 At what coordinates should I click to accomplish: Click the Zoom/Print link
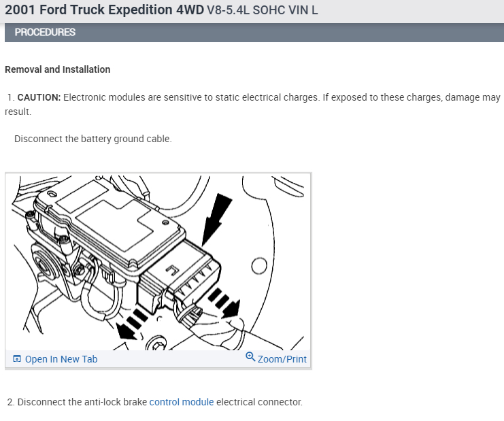(282, 359)
